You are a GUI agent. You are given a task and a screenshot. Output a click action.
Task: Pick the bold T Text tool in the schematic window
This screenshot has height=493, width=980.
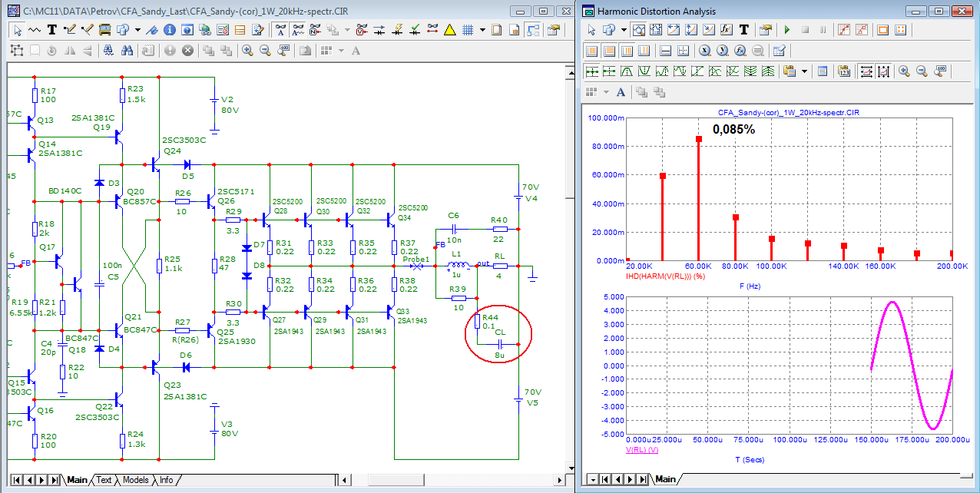click(52, 30)
